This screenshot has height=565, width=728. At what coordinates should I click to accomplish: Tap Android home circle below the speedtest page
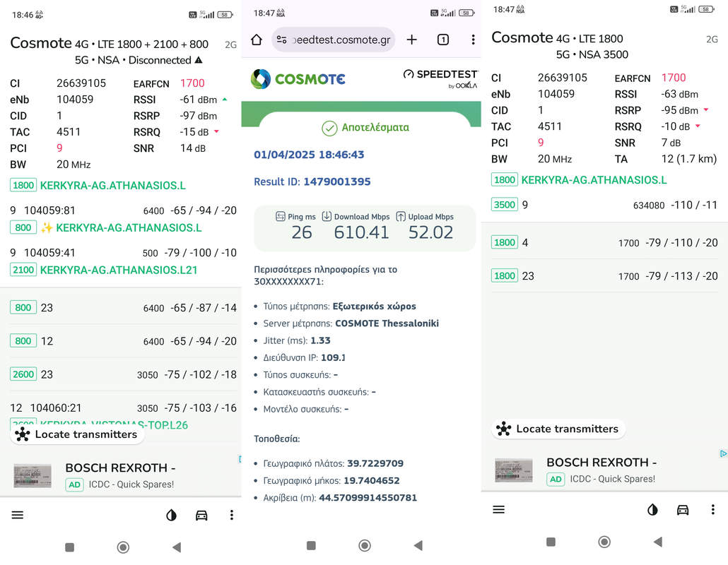point(365,545)
